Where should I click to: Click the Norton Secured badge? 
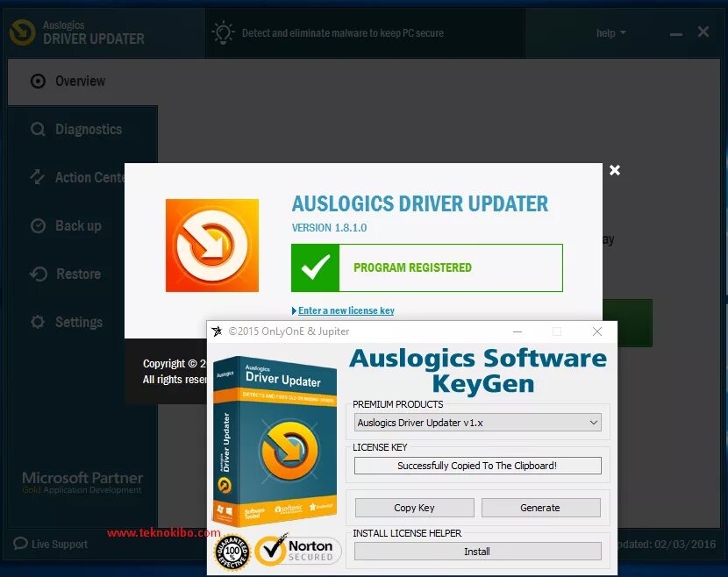coord(297,551)
